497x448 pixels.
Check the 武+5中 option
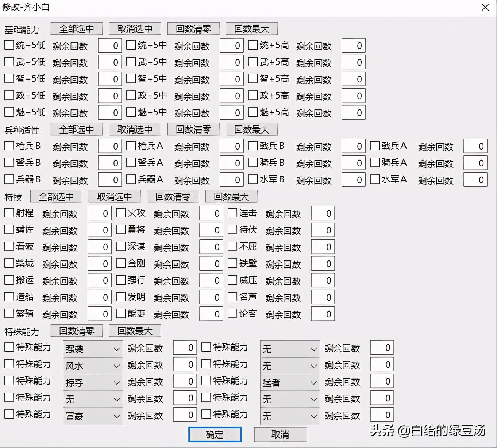coord(131,61)
